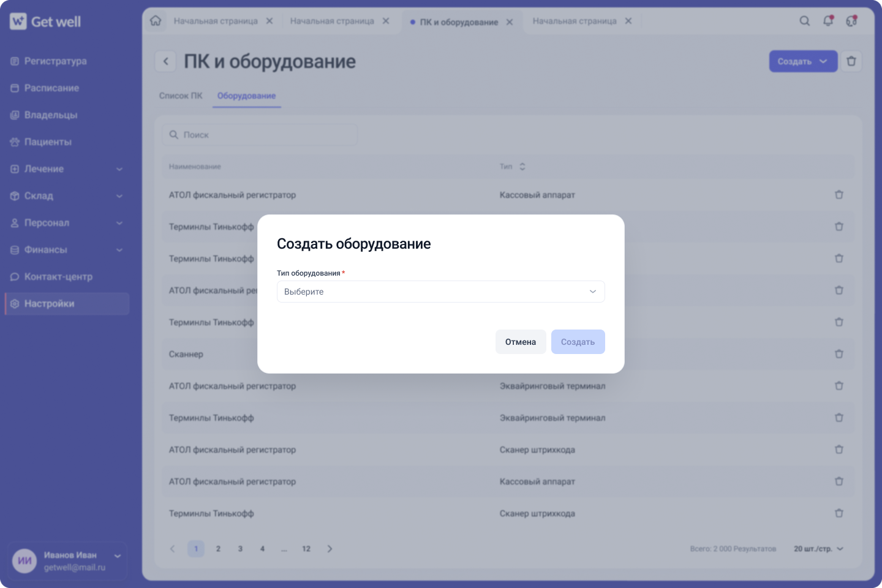Open the 20 шт./стр. page size dropdown
The width and height of the screenshot is (882, 588).
(x=819, y=549)
